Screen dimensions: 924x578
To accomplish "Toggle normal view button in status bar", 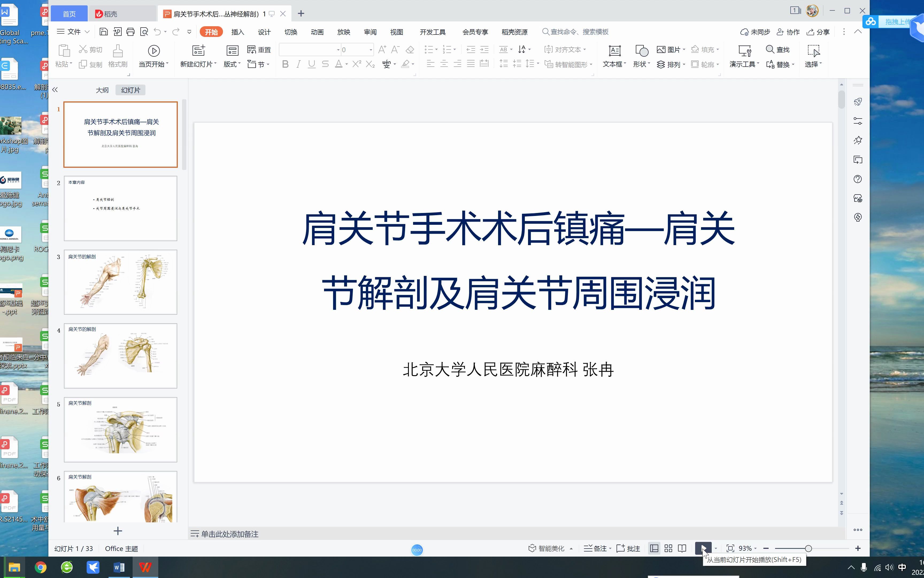I will (654, 548).
